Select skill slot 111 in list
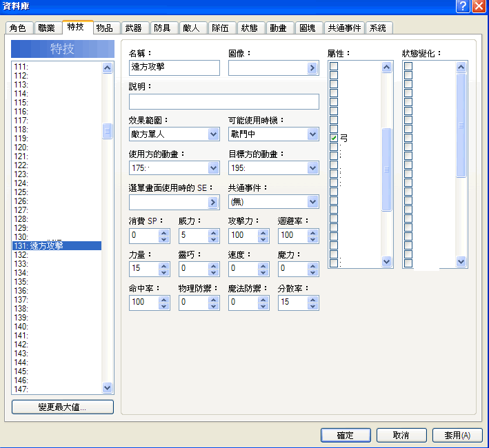 tap(57, 66)
